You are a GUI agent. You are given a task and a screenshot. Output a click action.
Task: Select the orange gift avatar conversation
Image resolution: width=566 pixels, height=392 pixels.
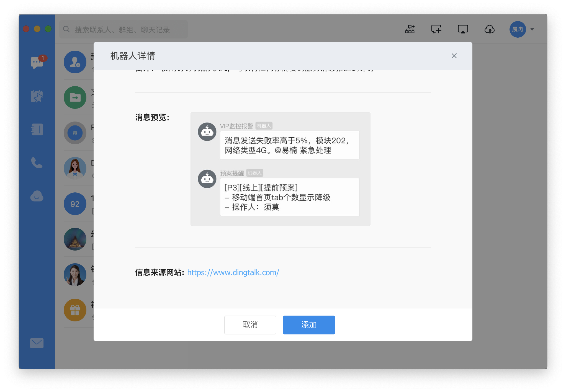click(x=75, y=310)
